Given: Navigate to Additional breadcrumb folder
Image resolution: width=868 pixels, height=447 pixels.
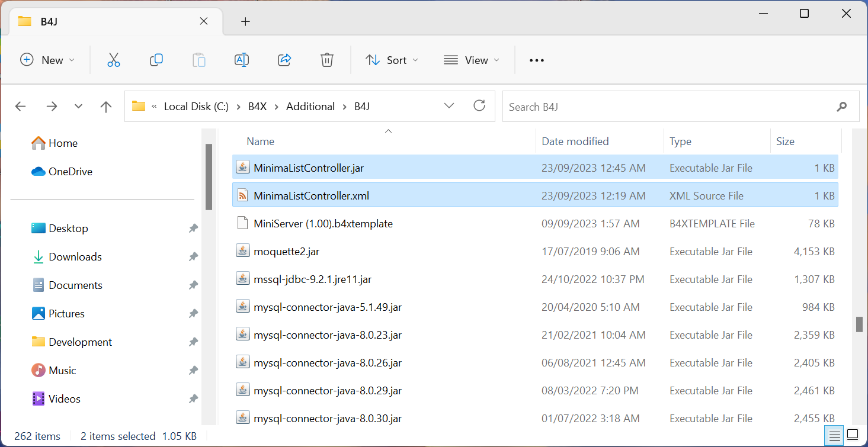Looking at the screenshot, I should pyautogui.click(x=310, y=107).
